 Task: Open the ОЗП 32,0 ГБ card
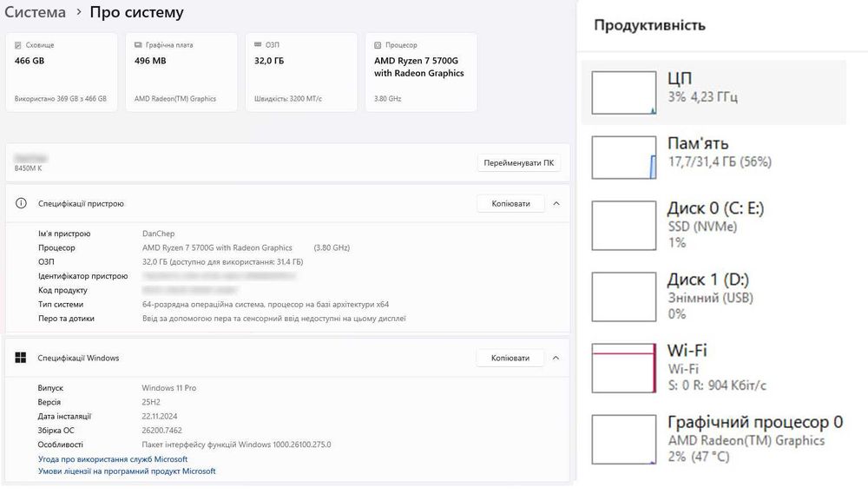(300, 72)
